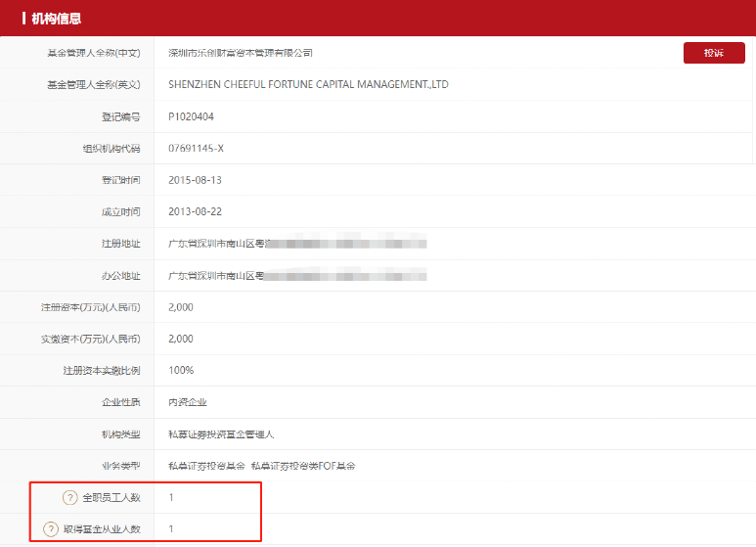Select the 2,000 value for 注册资本
Screen dimensions: 756x547
[x=181, y=307]
